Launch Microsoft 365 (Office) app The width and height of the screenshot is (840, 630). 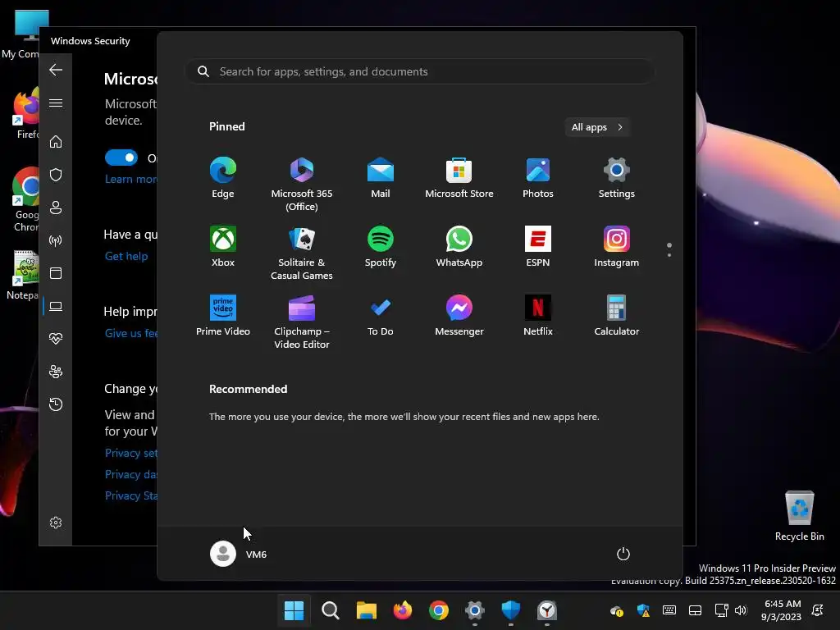302,185
